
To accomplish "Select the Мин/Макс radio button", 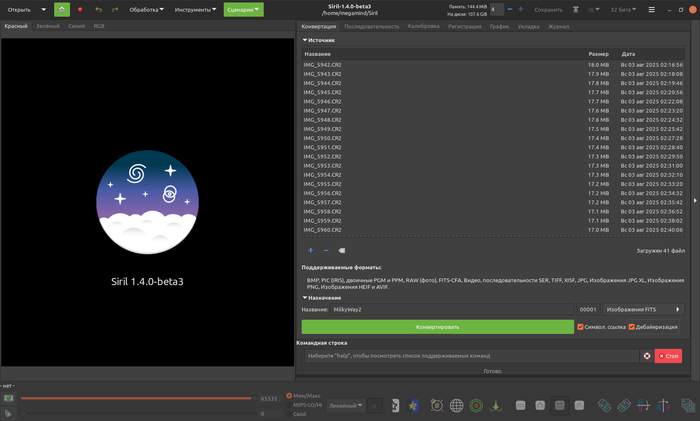I will (x=290, y=395).
